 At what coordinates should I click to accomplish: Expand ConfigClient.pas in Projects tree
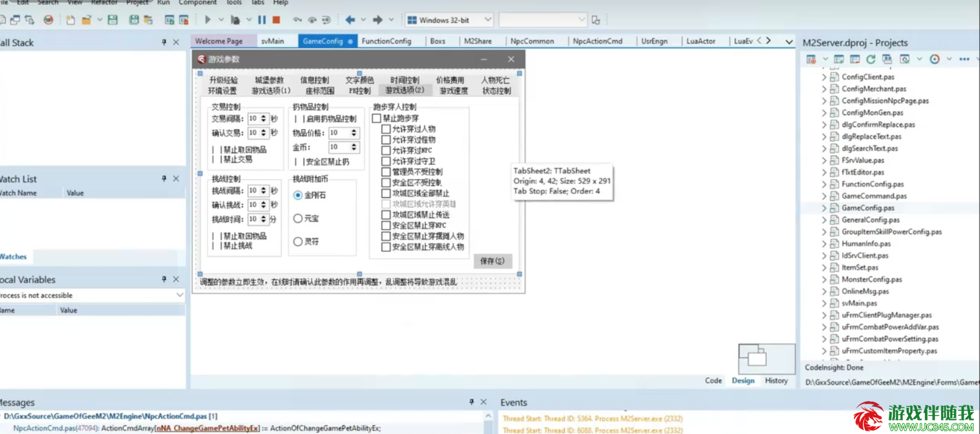tap(824, 77)
